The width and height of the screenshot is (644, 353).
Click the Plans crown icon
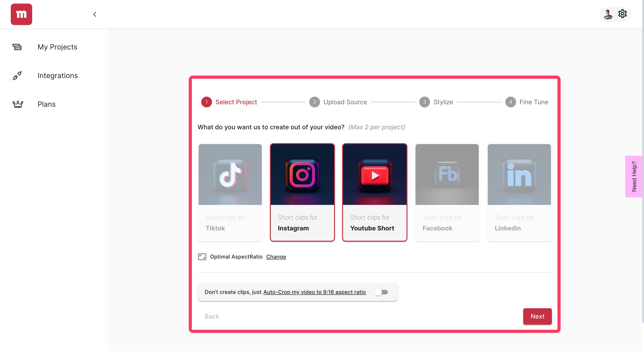18,104
